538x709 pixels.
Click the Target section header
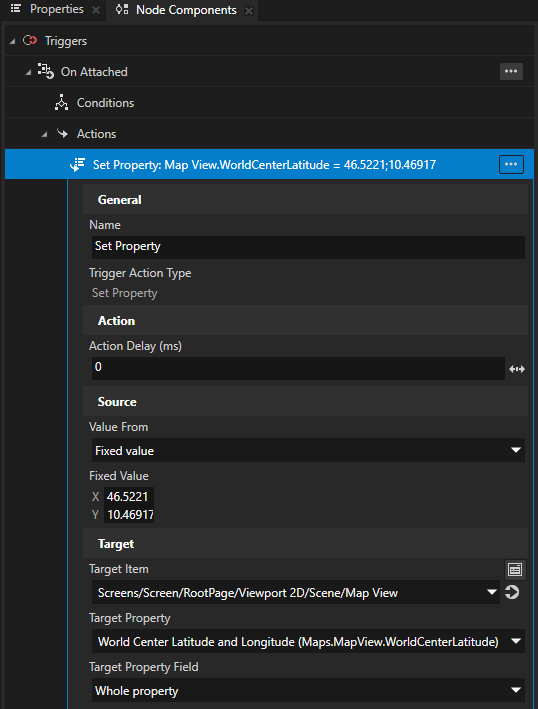click(305, 544)
